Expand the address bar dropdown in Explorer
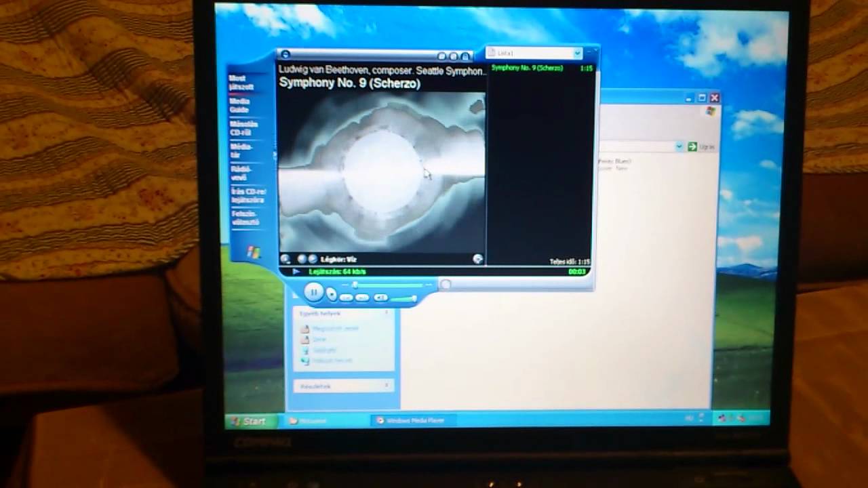Image resolution: width=868 pixels, height=488 pixels. pos(679,146)
